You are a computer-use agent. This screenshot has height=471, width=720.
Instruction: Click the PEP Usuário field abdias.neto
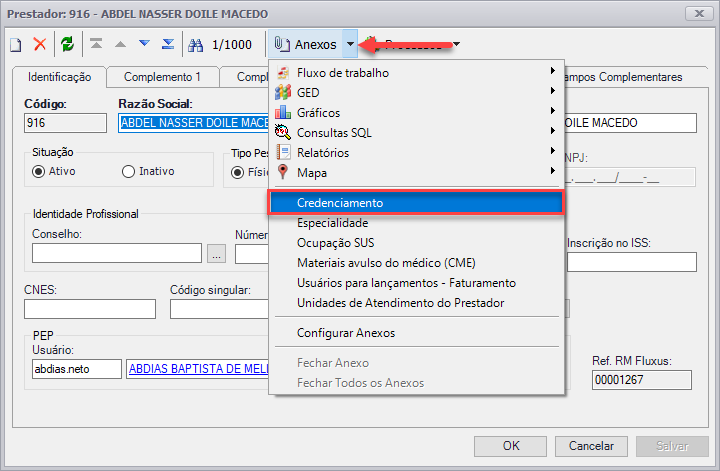point(77,369)
